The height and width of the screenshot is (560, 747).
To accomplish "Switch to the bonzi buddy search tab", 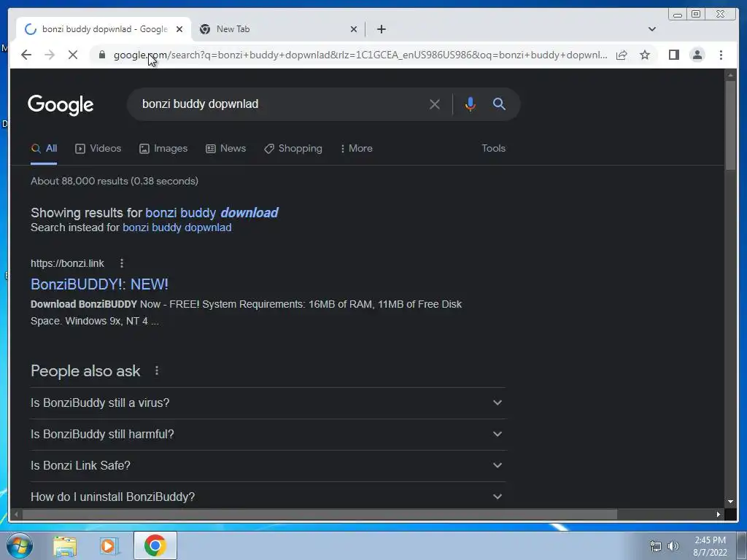I will click(x=104, y=29).
